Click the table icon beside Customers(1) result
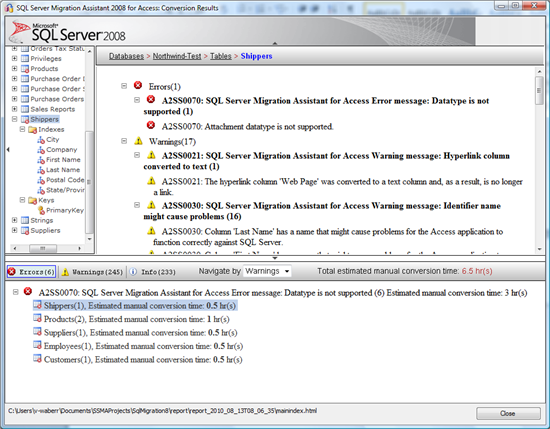The width and height of the screenshot is (550, 429). (37, 358)
